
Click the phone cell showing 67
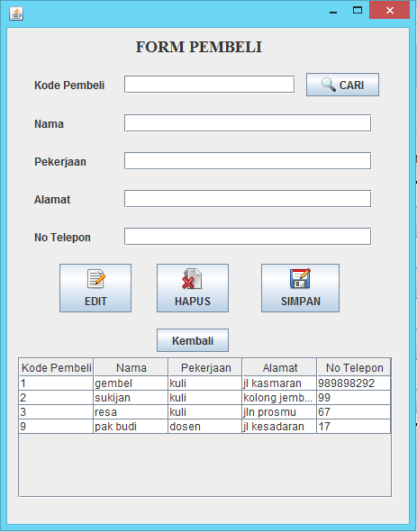(354, 412)
